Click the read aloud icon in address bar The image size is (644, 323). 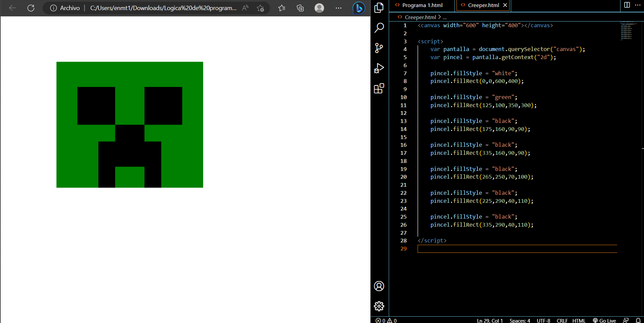pos(245,8)
